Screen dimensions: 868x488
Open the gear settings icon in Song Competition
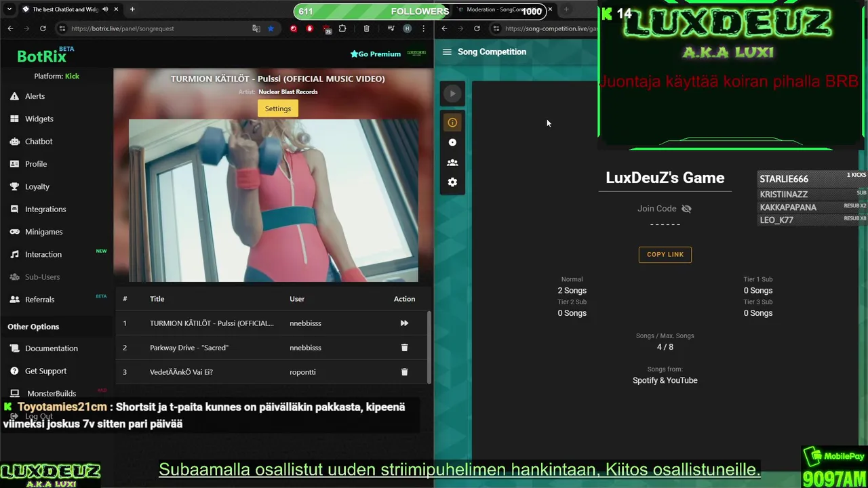(452, 182)
